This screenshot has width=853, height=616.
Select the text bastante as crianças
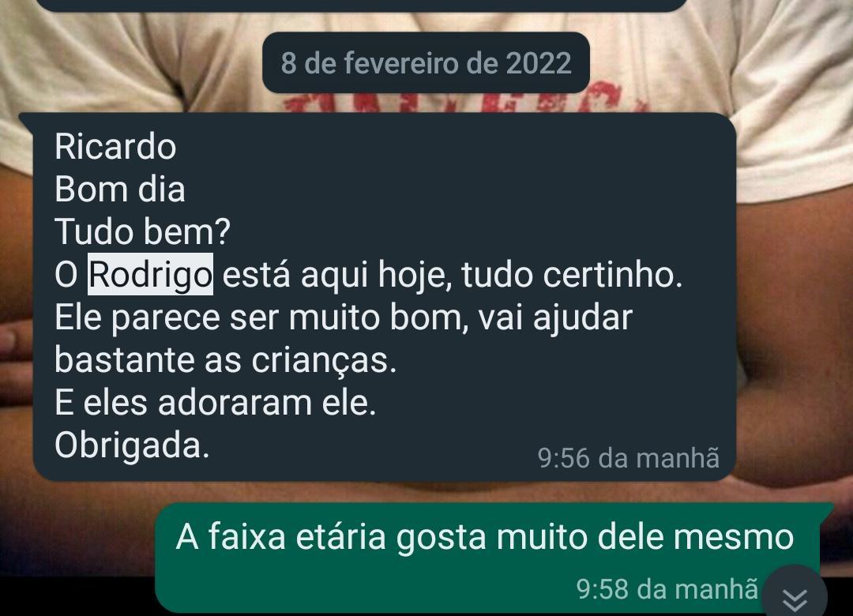(x=225, y=360)
